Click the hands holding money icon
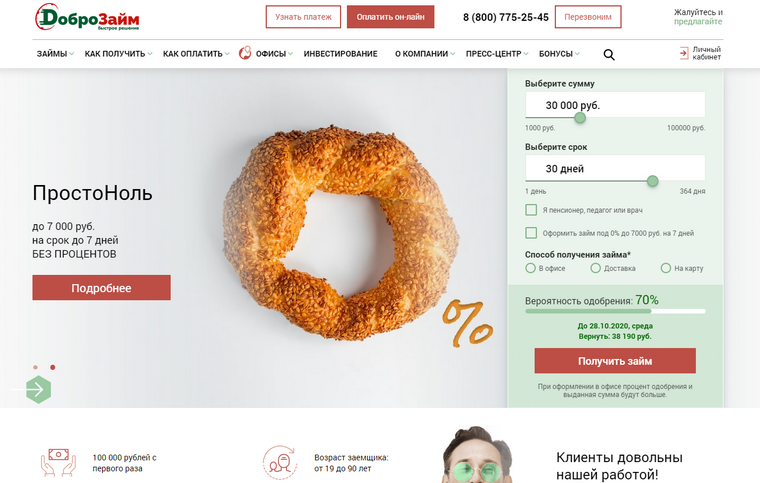760x483 pixels. 58,463
